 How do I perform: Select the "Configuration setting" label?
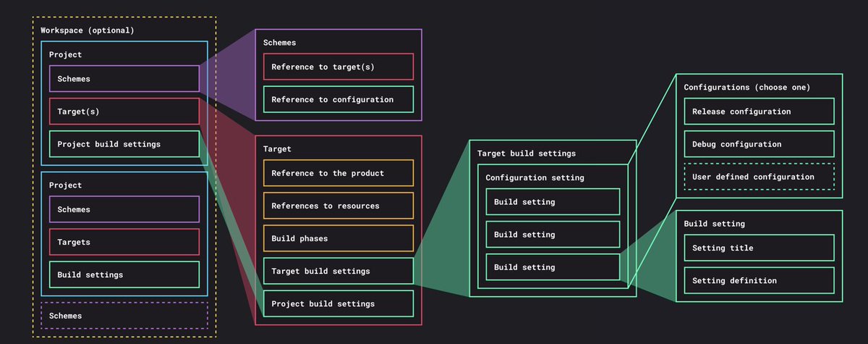click(535, 177)
